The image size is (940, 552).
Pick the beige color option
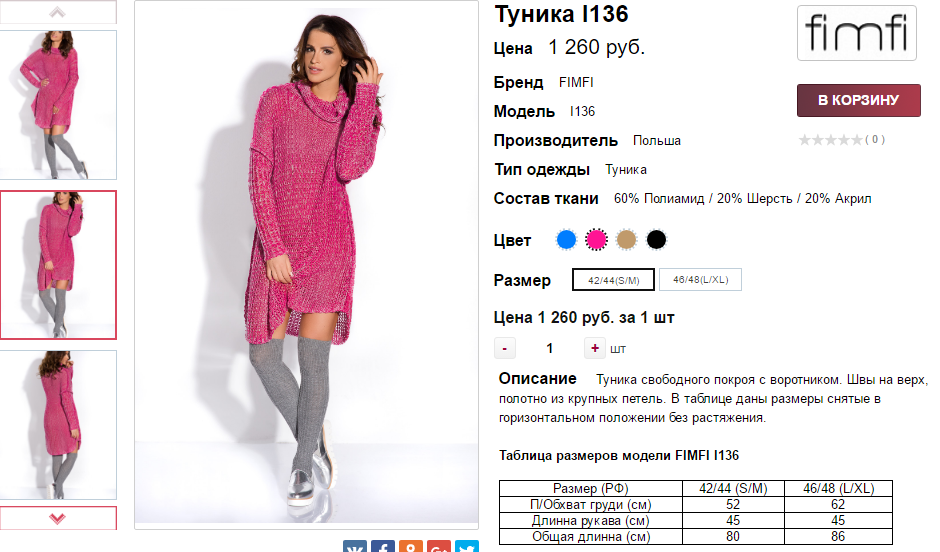coord(626,240)
